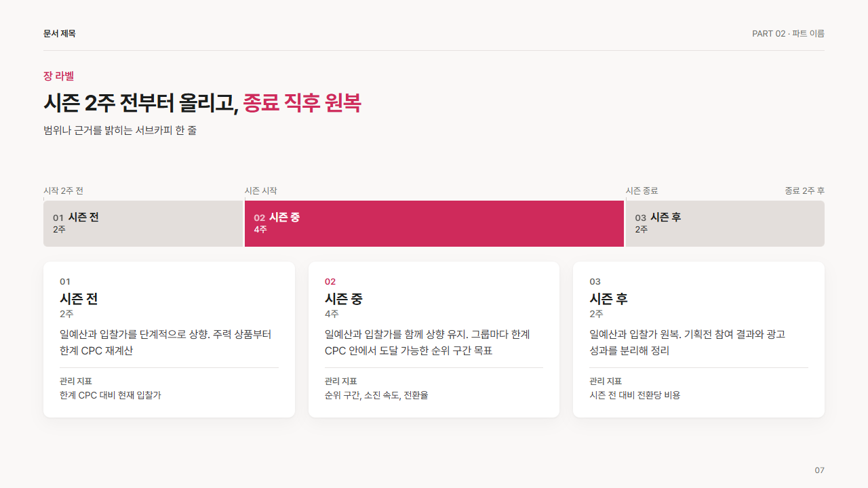Click the '시즌 중' card title
868x488 pixels.
(344, 299)
